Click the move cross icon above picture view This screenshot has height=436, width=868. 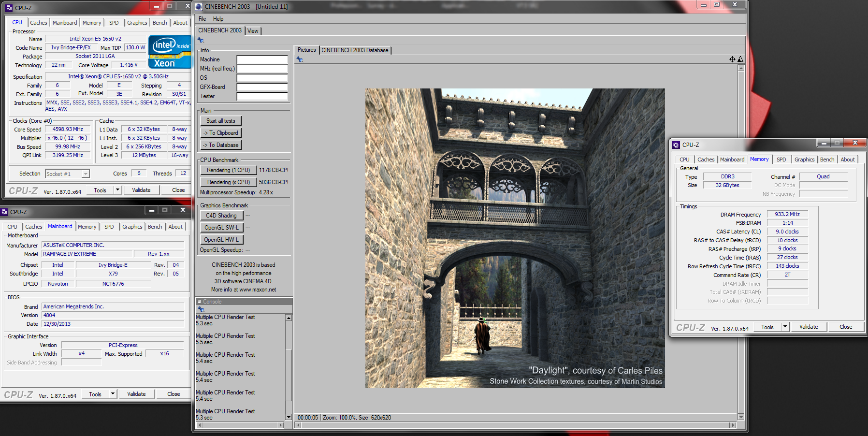(x=732, y=59)
